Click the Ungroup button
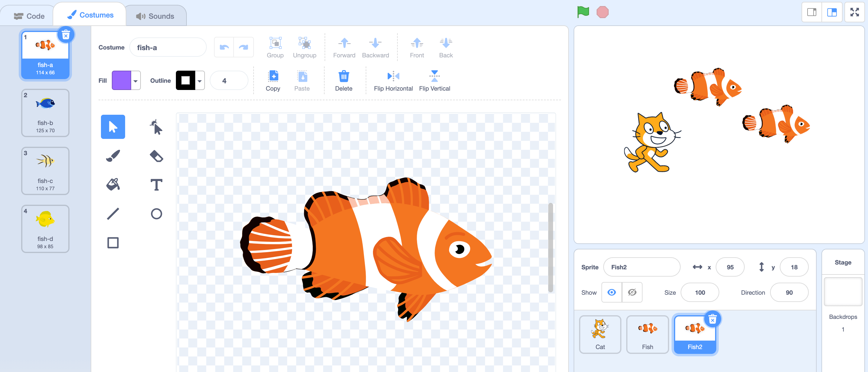The image size is (868, 372). (x=304, y=47)
